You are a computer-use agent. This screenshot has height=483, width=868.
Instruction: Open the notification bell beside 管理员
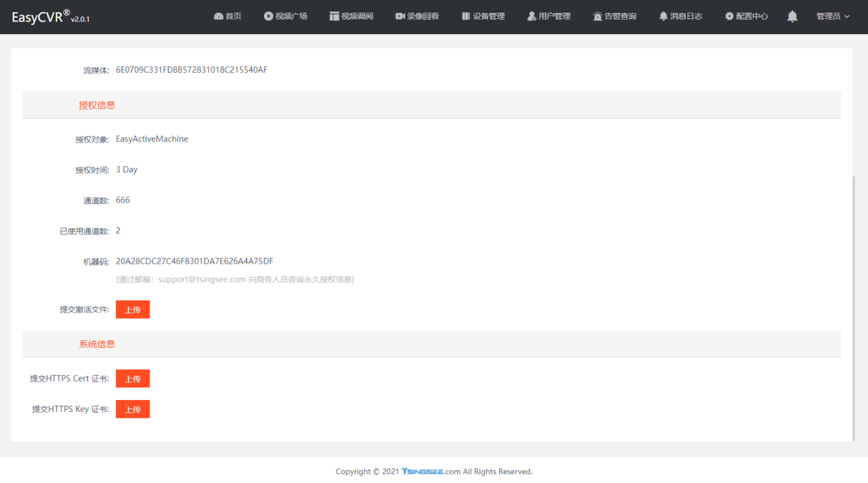pyautogui.click(x=792, y=16)
